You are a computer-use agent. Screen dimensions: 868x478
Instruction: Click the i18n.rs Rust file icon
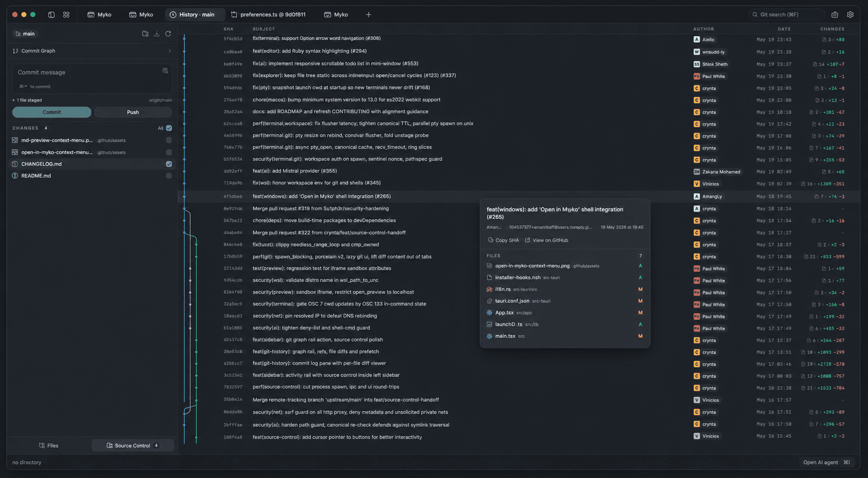click(x=489, y=290)
